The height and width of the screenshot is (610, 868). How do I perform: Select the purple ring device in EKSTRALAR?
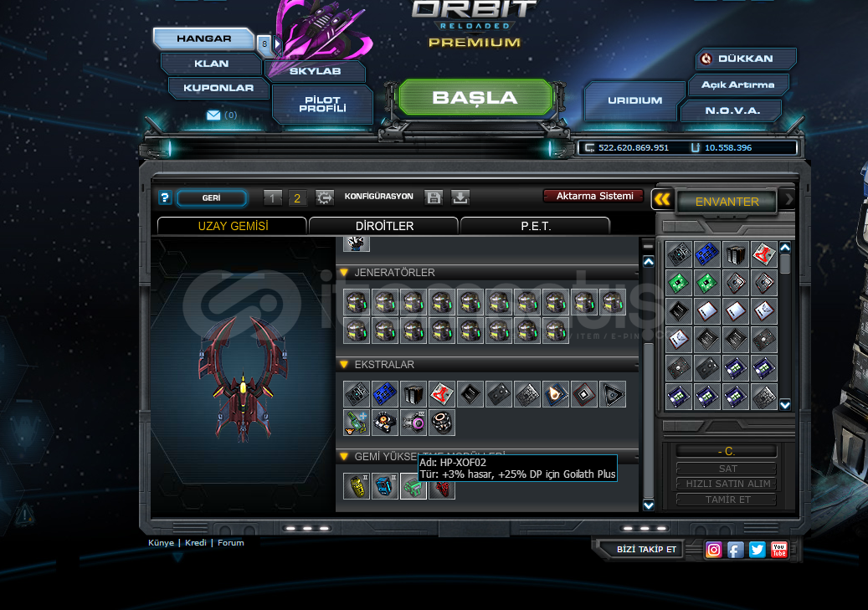pos(413,423)
